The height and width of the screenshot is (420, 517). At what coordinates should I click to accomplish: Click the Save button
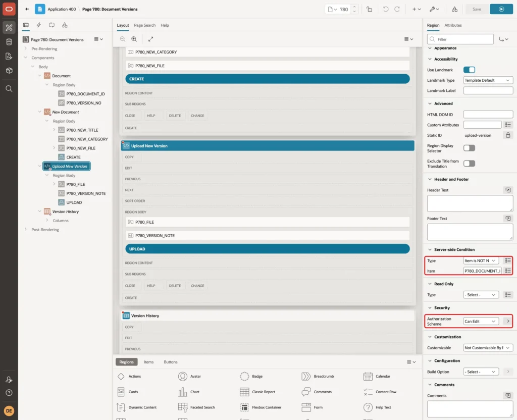pyautogui.click(x=477, y=9)
